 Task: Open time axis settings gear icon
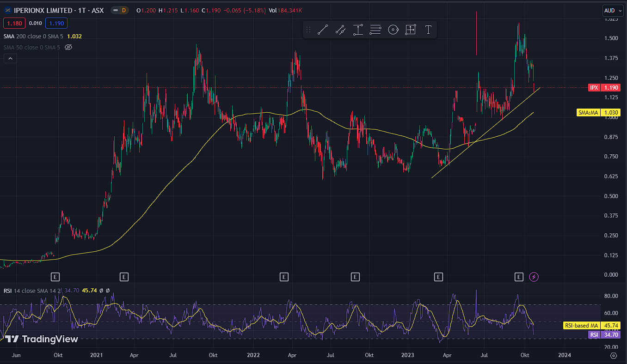[614, 355]
